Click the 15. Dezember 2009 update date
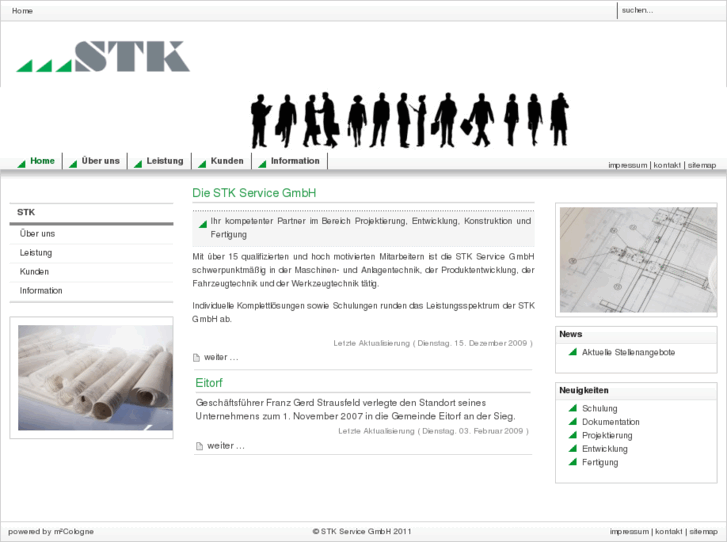This screenshot has width=727, height=545. point(491,343)
